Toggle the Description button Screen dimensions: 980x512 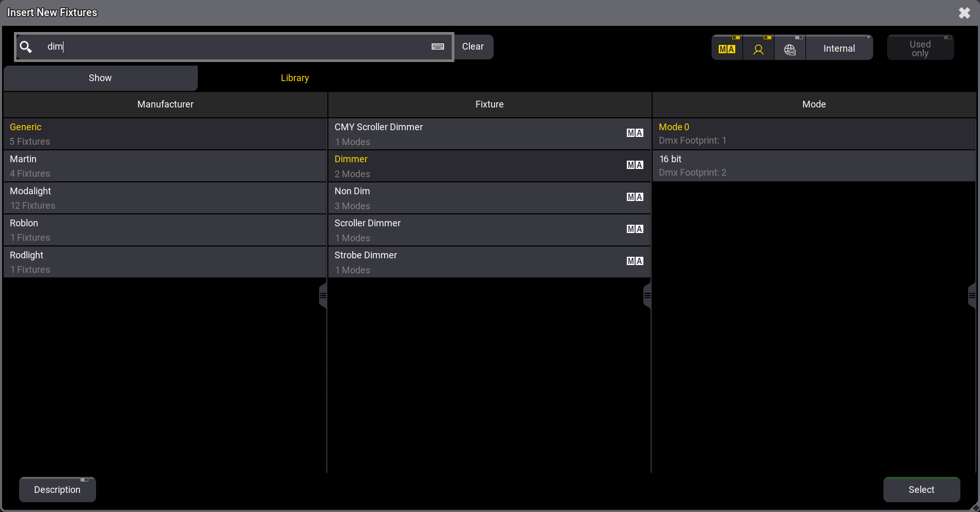(57, 489)
